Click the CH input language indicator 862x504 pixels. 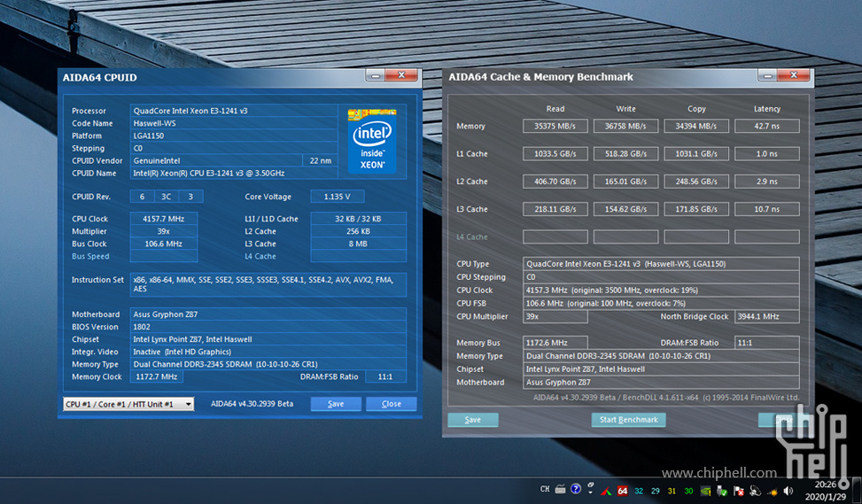(545, 489)
